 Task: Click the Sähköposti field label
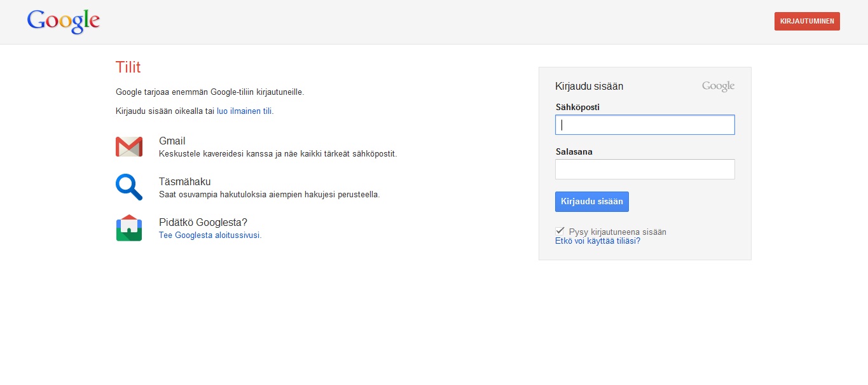point(577,107)
